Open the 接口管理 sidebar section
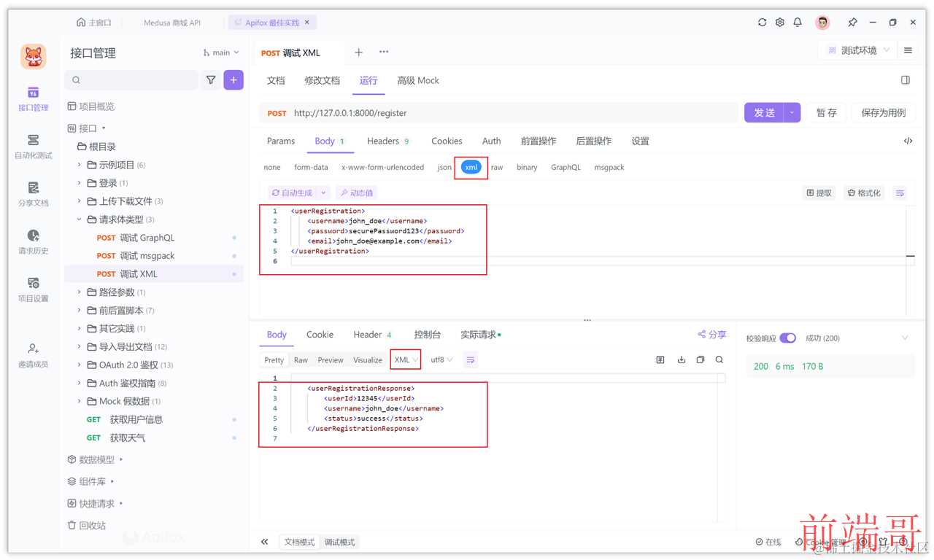 click(x=33, y=99)
